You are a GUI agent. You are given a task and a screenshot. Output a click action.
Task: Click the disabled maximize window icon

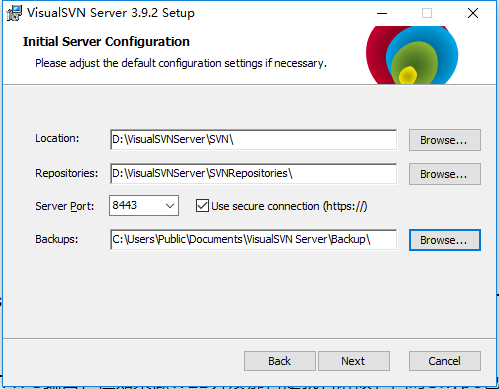click(x=427, y=13)
